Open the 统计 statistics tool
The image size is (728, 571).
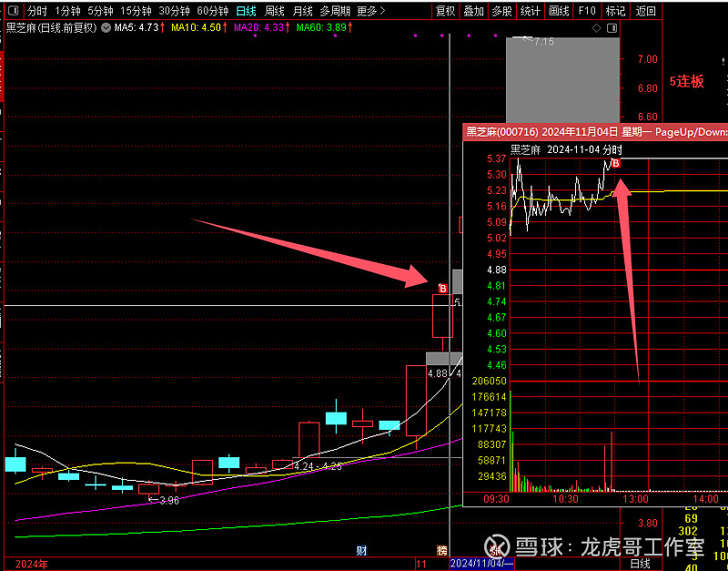click(531, 11)
